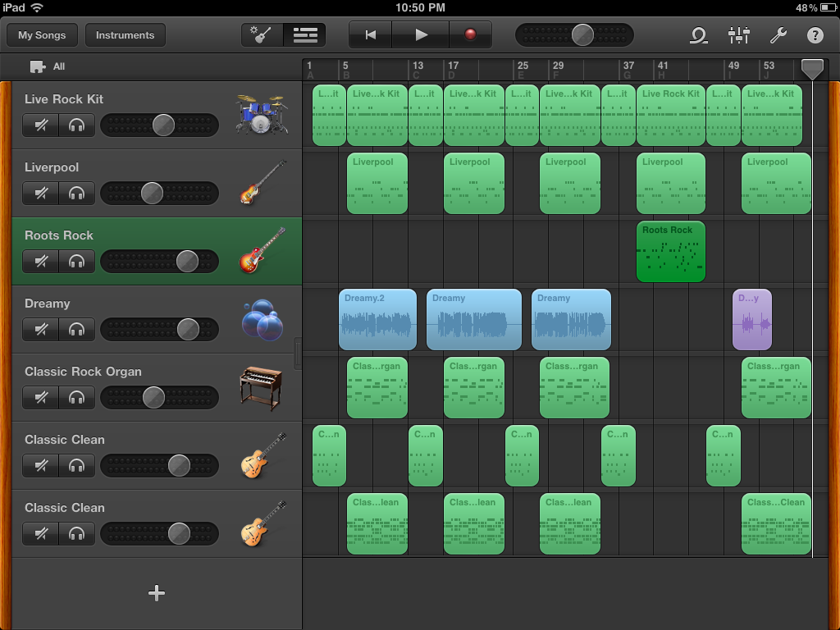Screen dimensions: 840x630
Task: Adjust the Dreamy track volume knob
Action: (x=188, y=330)
